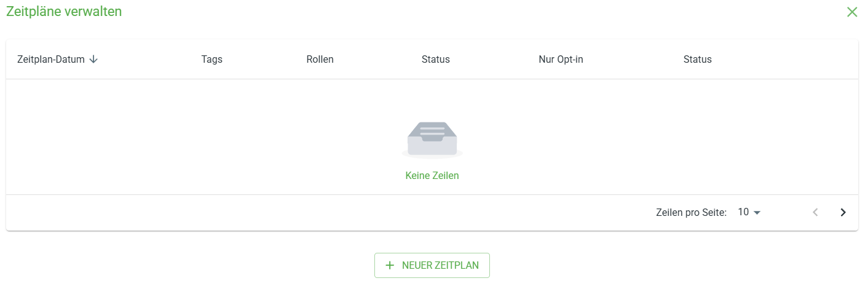Click the plus icon in the NEUER ZEITPLAN button

tap(390, 266)
